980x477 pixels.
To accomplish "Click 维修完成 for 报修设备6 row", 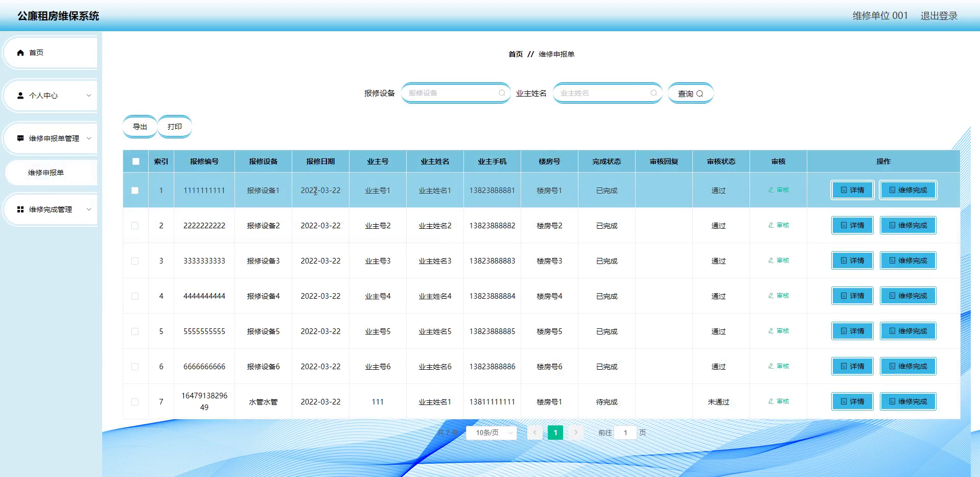I will (908, 366).
